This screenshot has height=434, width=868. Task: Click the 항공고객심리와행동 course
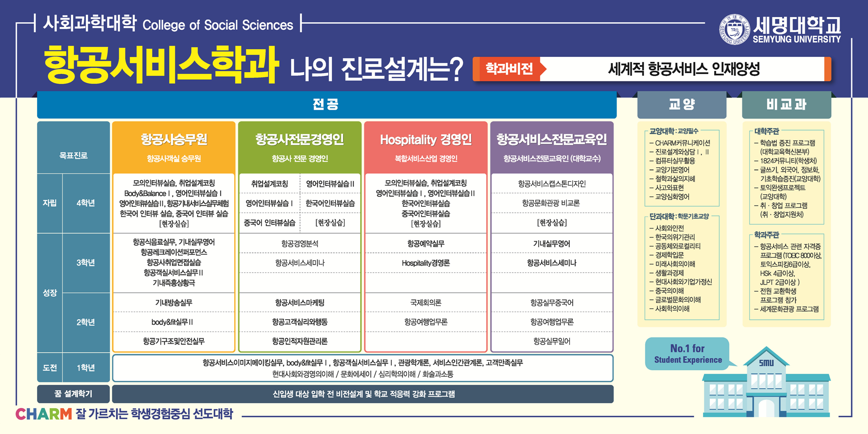pyautogui.click(x=300, y=322)
